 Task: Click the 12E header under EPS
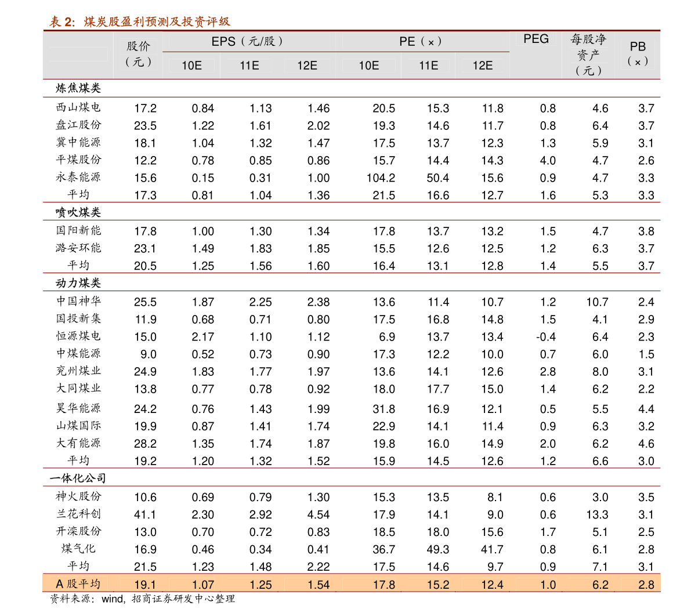click(x=307, y=66)
